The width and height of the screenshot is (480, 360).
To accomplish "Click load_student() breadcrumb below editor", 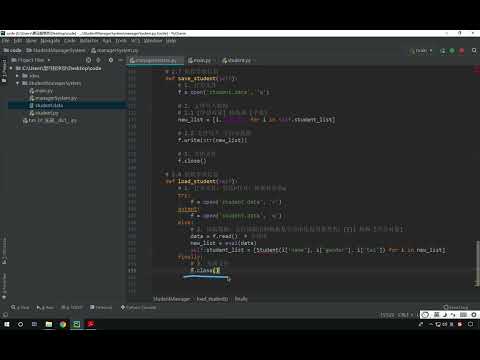I will coord(212,299).
